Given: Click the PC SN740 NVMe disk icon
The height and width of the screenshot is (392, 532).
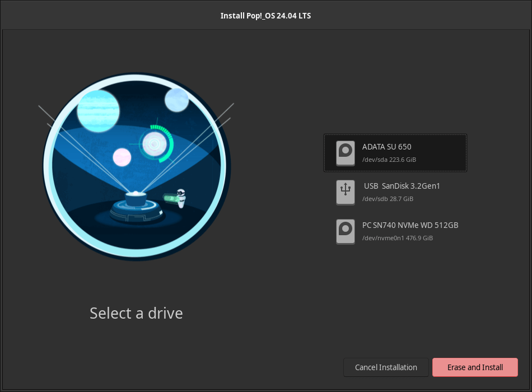Looking at the screenshot, I should pos(346,231).
